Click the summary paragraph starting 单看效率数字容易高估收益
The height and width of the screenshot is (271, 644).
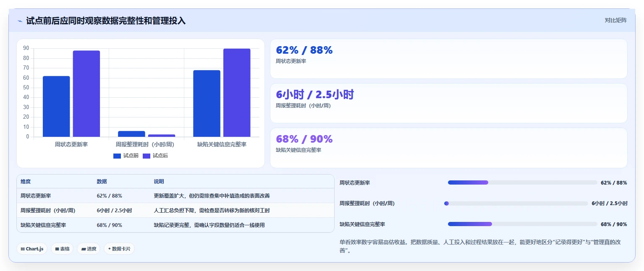(480, 247)
